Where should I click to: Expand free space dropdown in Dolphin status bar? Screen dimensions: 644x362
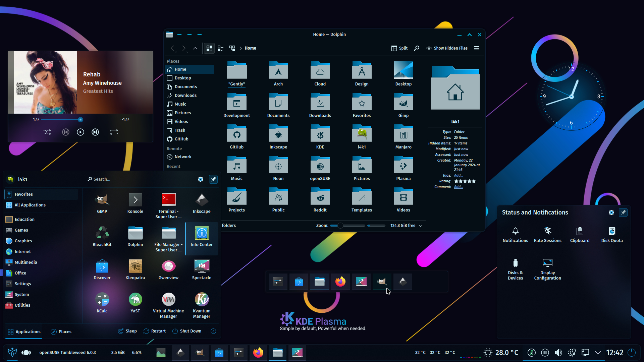click(x=421, y=226)
